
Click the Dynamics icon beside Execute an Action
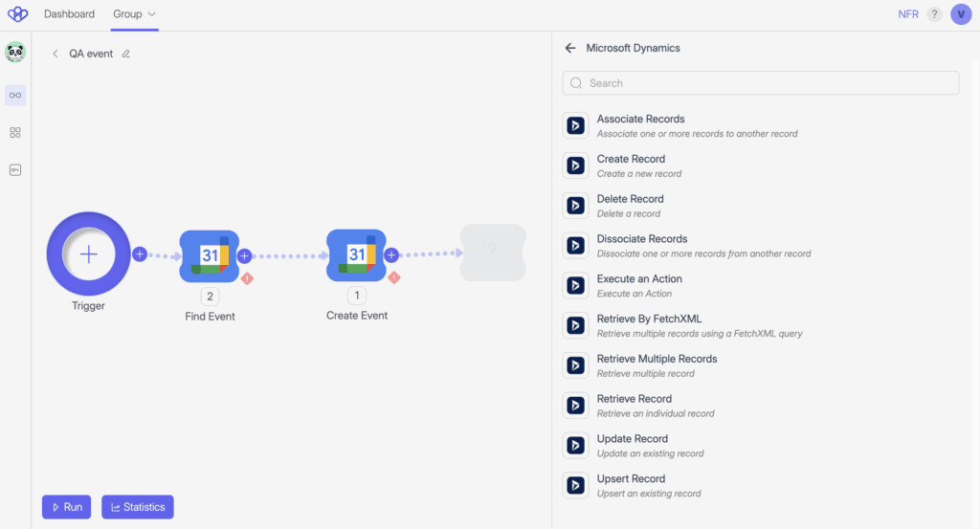575,285
